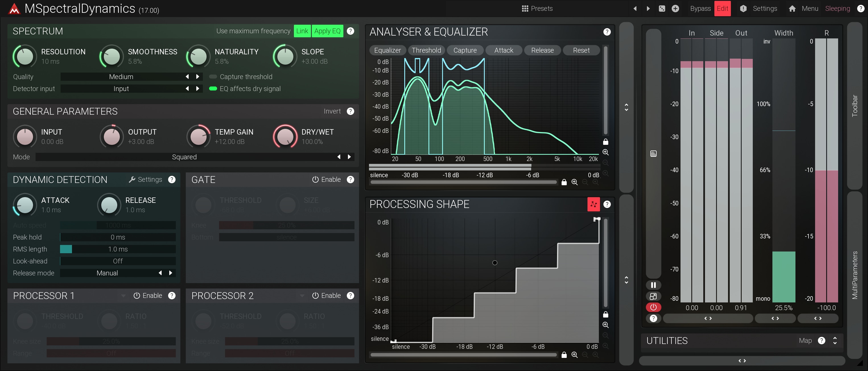The width and height of the screenshot is (868, 371).
Task: Pause the meters with the pause button
Action: point(653,285)
